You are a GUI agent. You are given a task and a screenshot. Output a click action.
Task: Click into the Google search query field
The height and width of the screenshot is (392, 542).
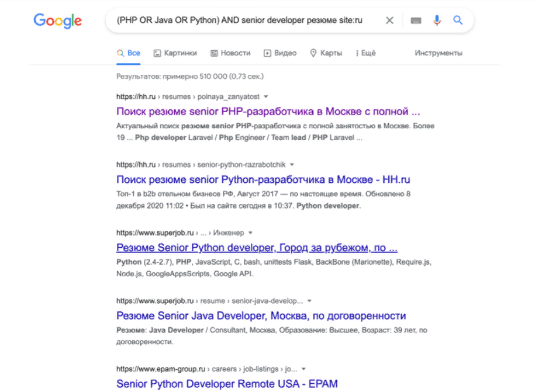240,20
